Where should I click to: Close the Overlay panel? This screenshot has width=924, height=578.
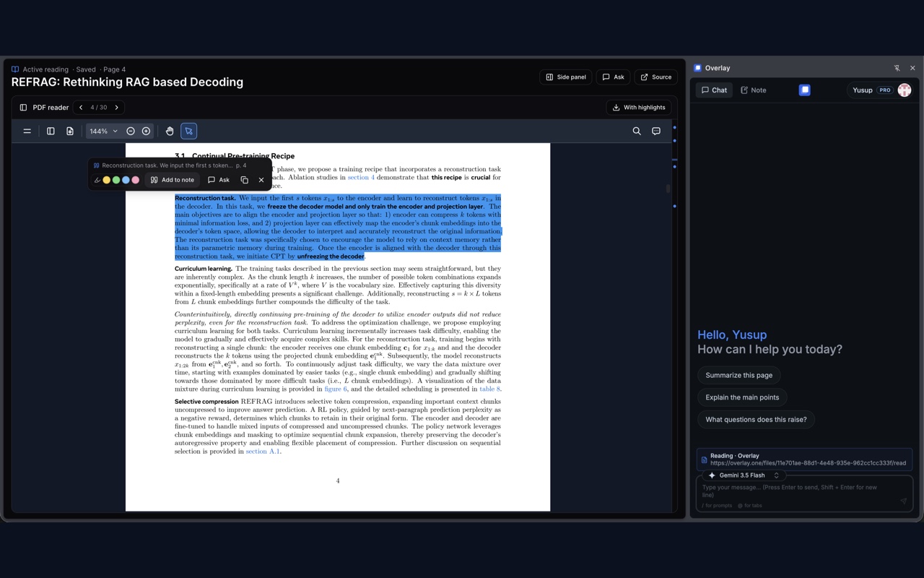pos(912,68)
